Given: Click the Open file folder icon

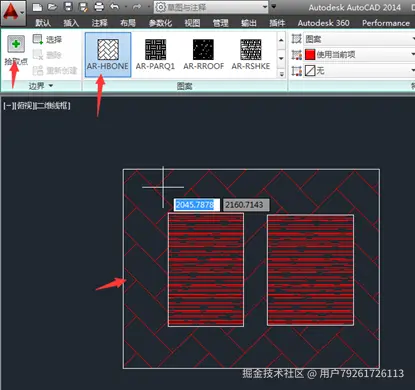Looking at the screenshot, I should pos(52,7).
